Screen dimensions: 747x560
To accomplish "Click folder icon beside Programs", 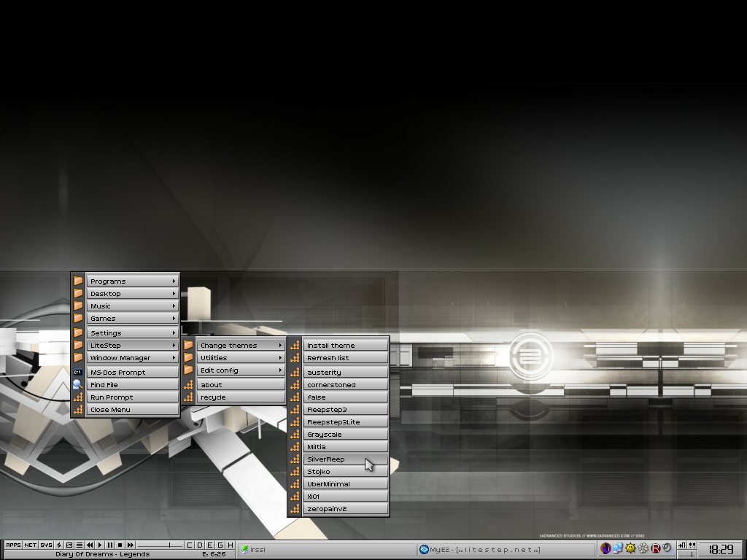I will coord(78,281).
